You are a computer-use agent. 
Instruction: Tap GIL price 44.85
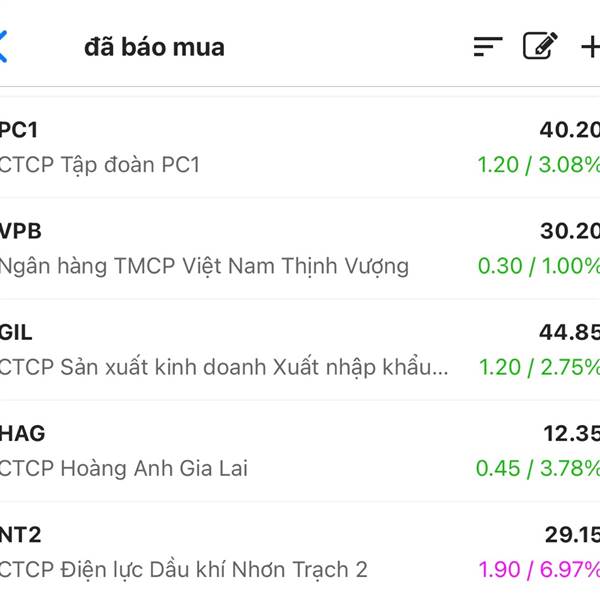(x=570, y=332)
